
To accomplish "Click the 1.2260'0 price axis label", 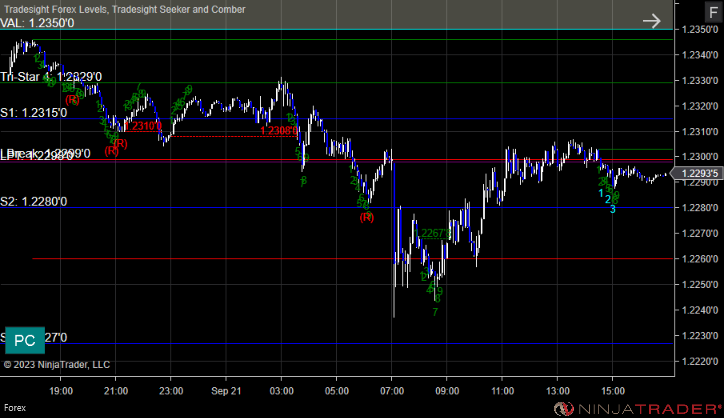I will coord(700,259).
